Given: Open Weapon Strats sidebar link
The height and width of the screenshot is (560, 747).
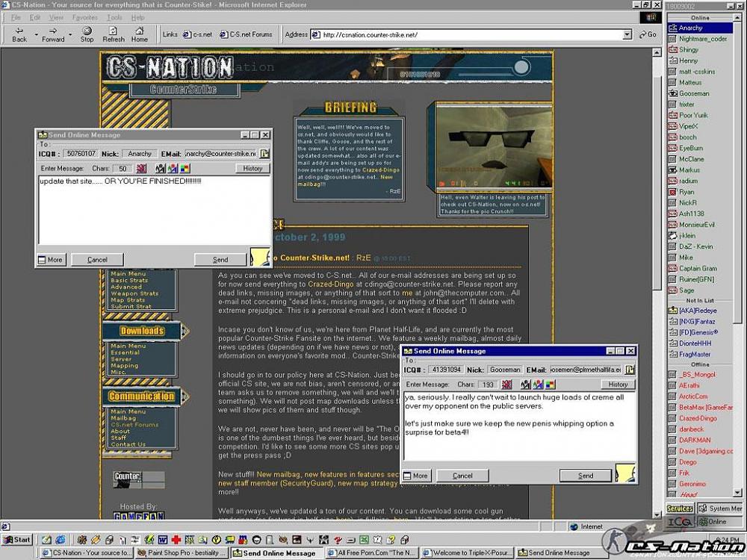Looking at the screenshot, I should (134, 293).
